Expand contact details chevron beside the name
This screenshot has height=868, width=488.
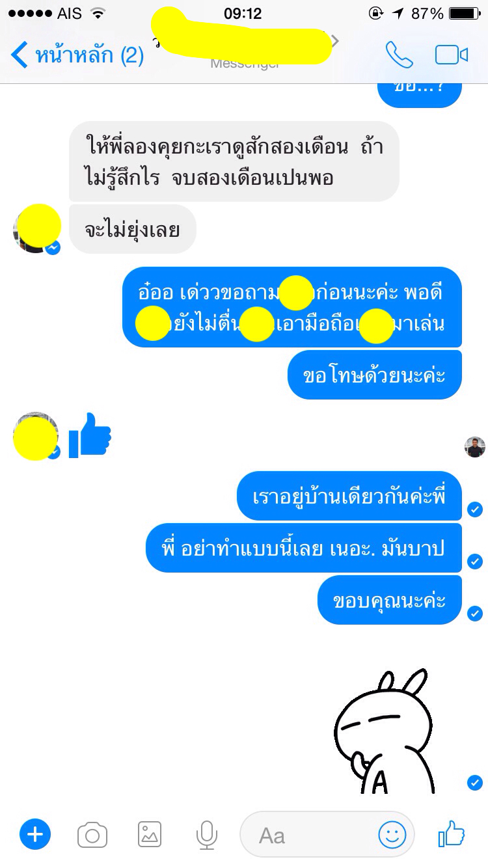click(336, 42)
